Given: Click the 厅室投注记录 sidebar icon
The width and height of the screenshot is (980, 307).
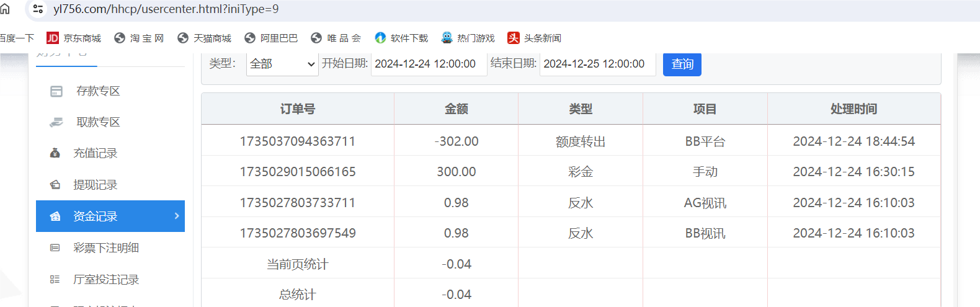Looking at the screenshot, I should [55, 280].
